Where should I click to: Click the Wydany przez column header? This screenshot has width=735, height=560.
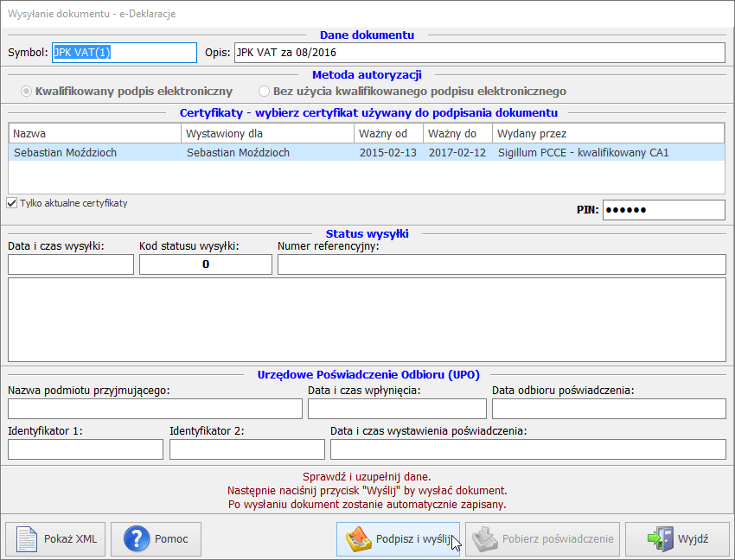[x=608, y=134]
